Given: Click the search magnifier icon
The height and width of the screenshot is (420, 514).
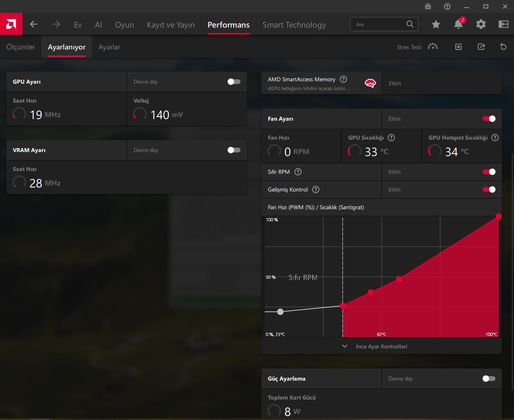Looking at the screenshot, I should click(x=410, y=24).
